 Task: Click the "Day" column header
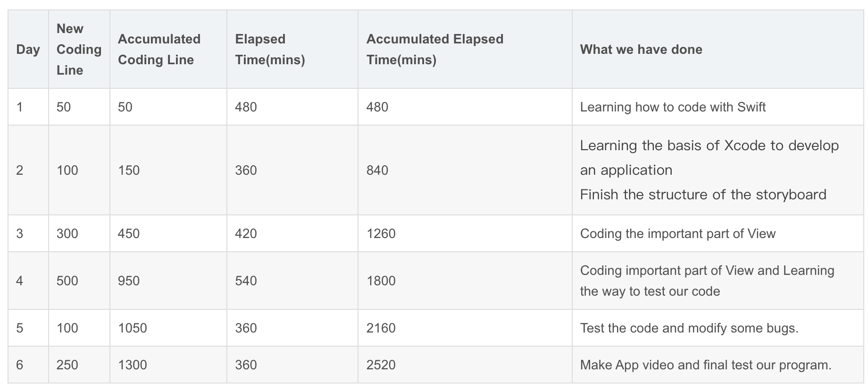tap(28, 50)
